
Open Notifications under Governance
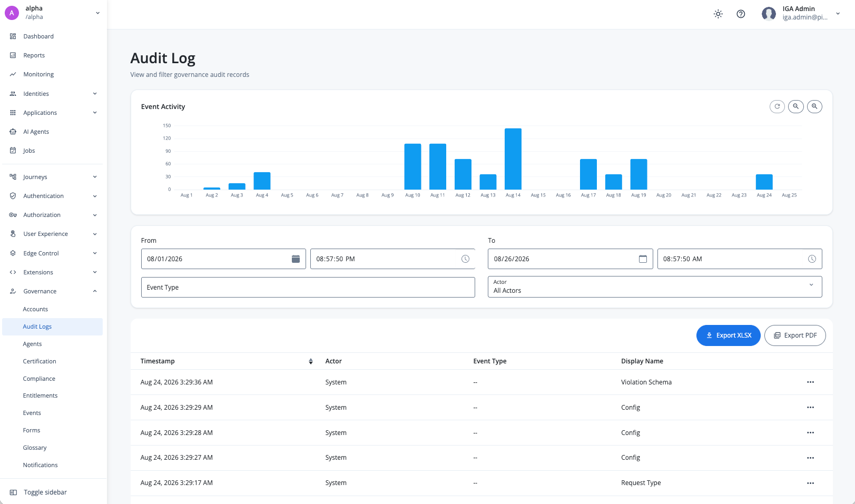coord(40,465)
